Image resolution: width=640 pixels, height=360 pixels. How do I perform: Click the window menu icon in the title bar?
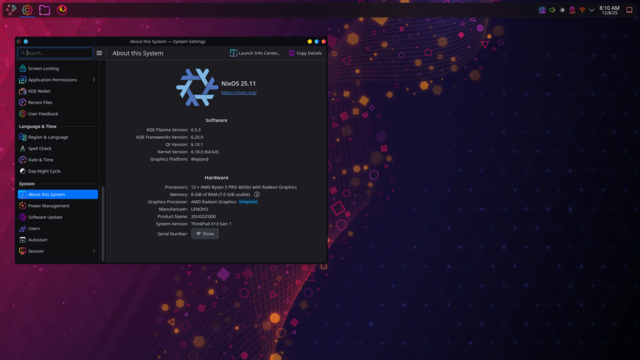tap(19, 42)
